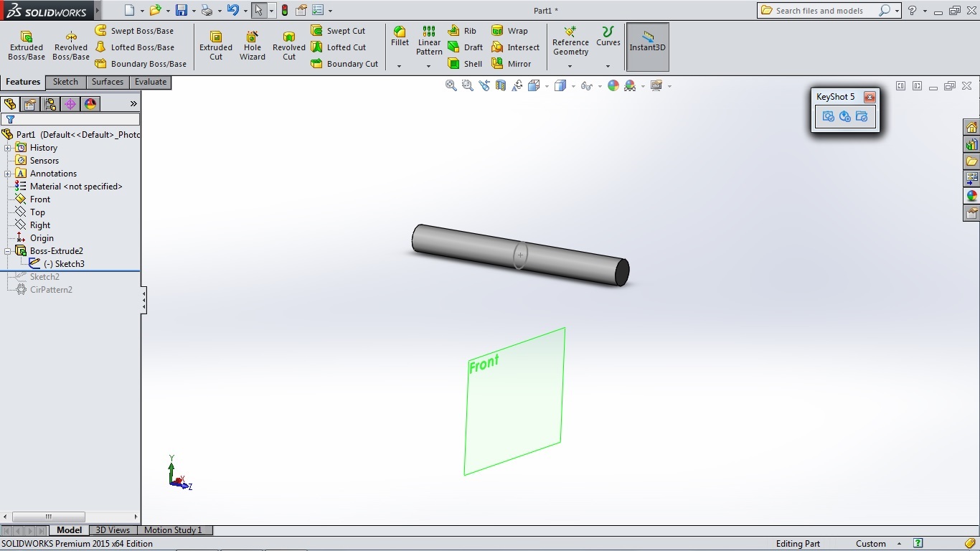Switch to the DimXpertManager panel tab
This screenshot has height=551, width=980.
(70, 104)
